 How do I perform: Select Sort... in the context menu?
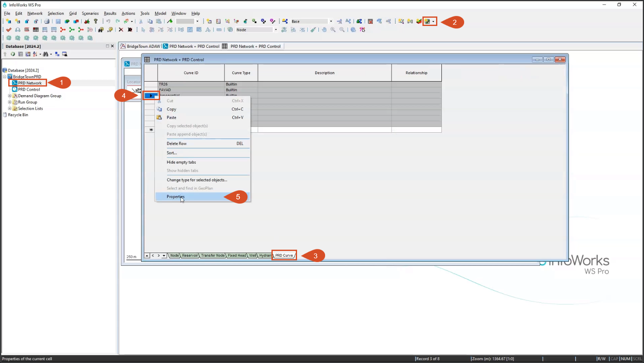coord(202,153)
